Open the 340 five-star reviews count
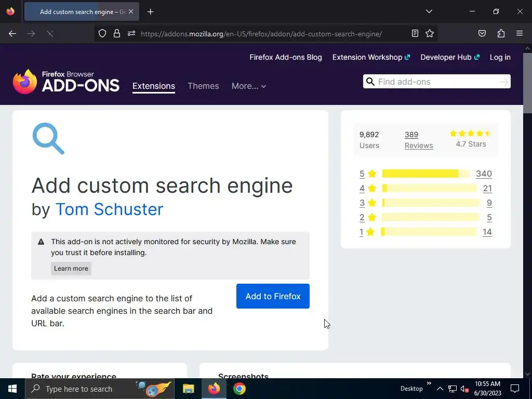 coord(484,174)
